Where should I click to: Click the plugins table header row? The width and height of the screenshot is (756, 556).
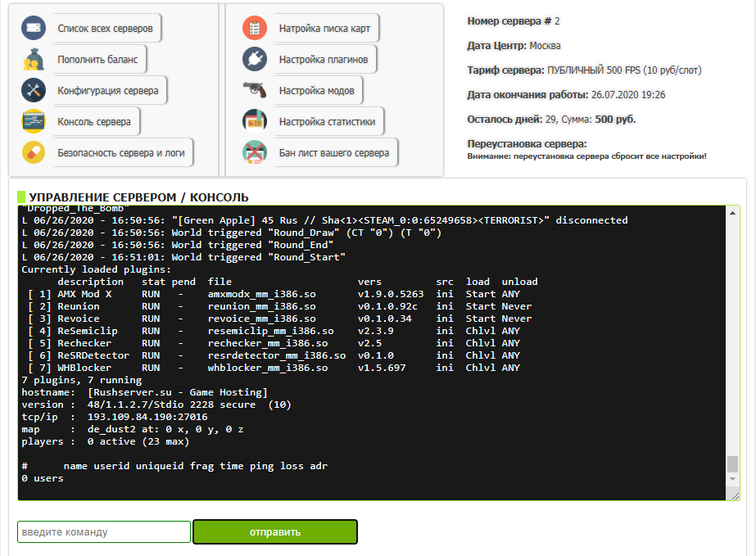(297, 282)
